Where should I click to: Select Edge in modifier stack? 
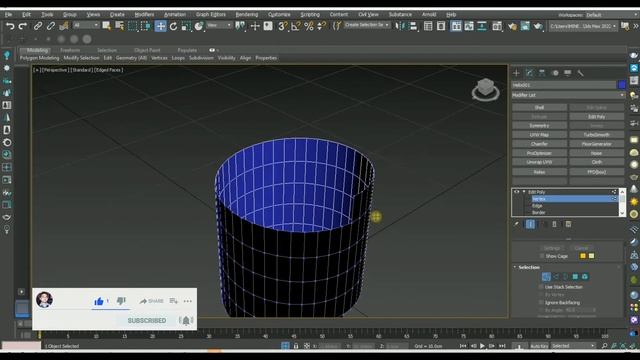click(537, 206)
